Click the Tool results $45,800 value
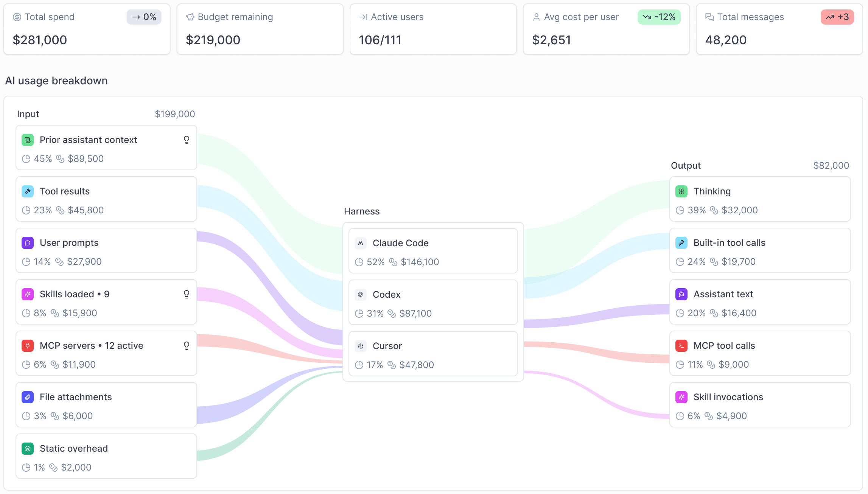 click(86, 210)
